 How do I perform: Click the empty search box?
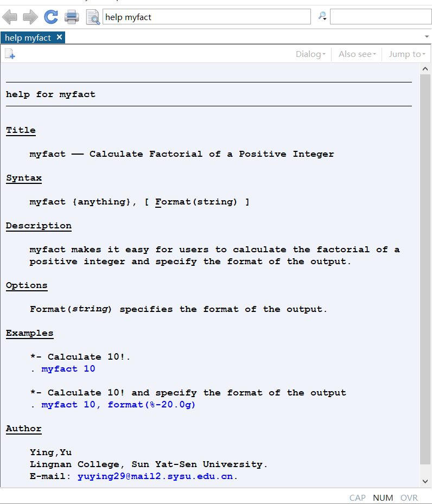pyautogui.click(x=380, y=17)
